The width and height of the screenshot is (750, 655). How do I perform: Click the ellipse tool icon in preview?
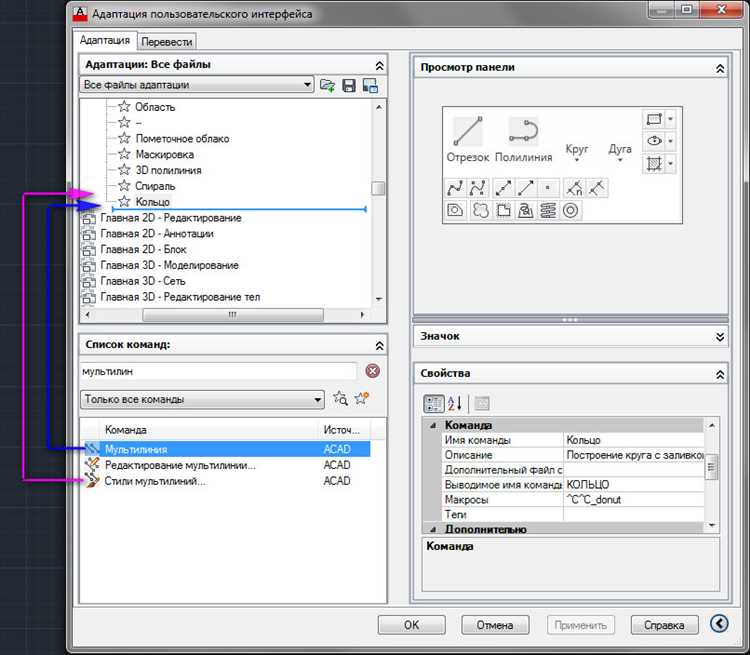(654, 141)
